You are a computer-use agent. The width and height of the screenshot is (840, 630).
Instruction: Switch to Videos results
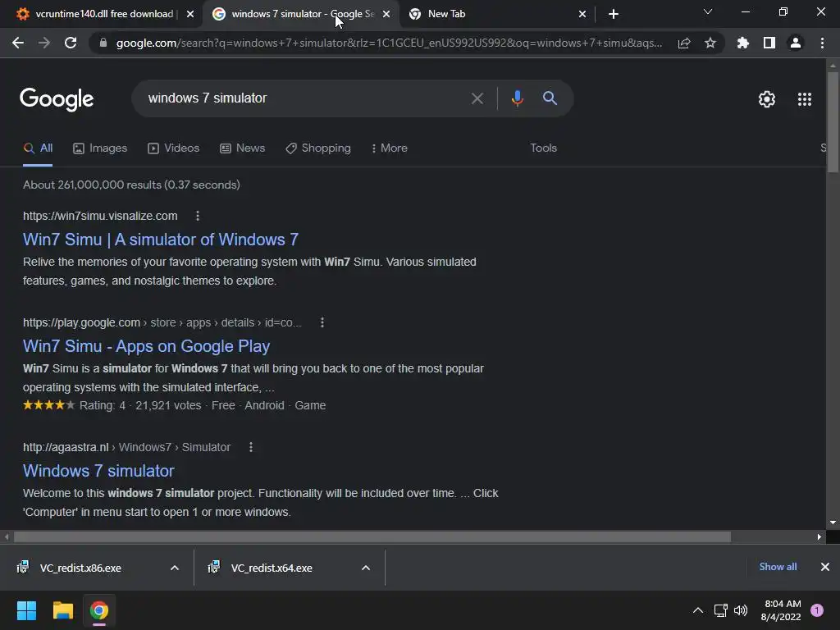pyautogui.click(x=174, y=148)
